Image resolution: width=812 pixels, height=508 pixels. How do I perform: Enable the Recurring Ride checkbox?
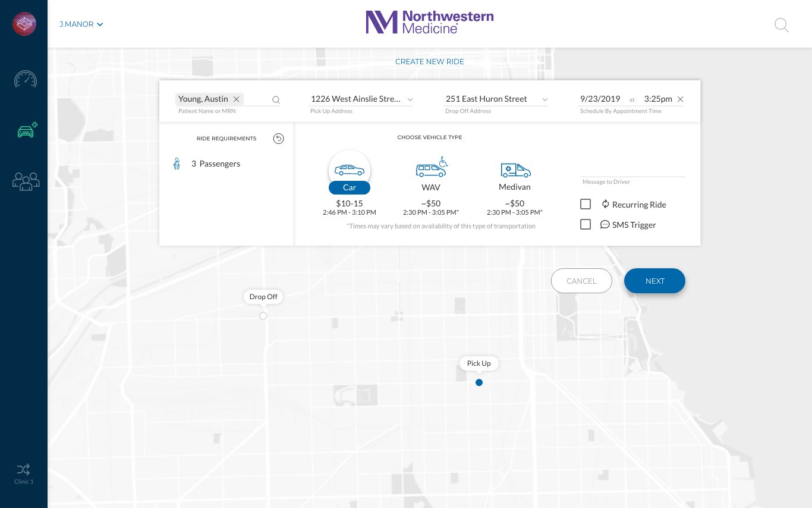[x=586, y=205]
